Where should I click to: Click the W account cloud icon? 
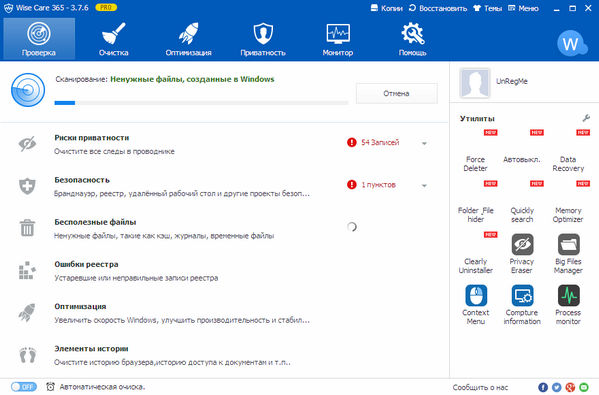click(571, 44)
